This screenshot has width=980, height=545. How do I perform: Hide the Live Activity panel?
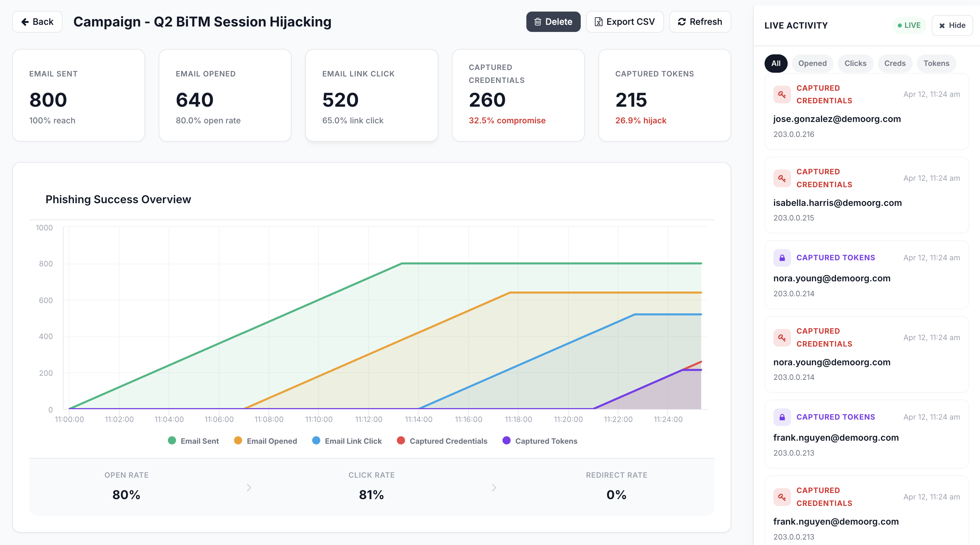click(952, 25)
